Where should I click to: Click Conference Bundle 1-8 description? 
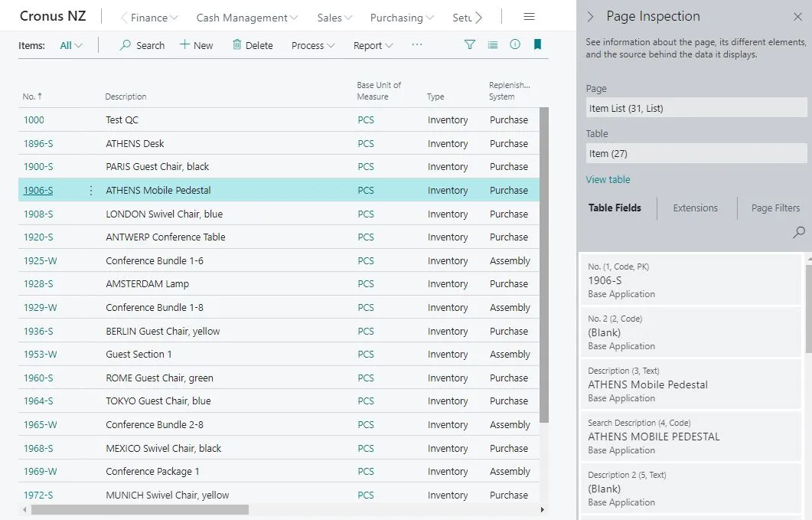155,307
